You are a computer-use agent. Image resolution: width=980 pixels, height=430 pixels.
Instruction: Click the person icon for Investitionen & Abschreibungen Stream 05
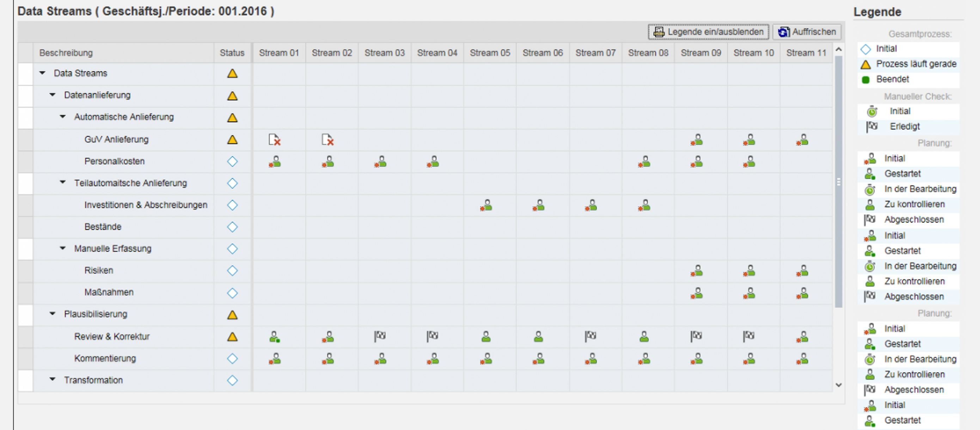486,205
